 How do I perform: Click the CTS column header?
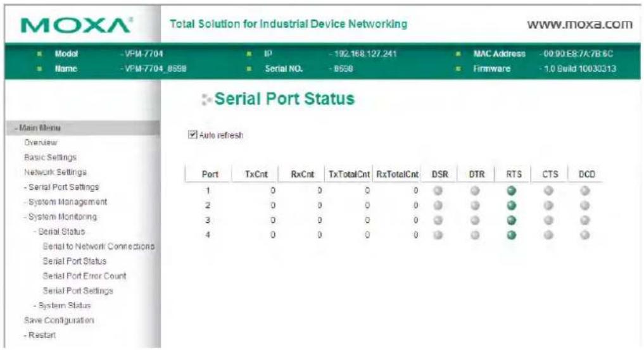tap(550, 174)
